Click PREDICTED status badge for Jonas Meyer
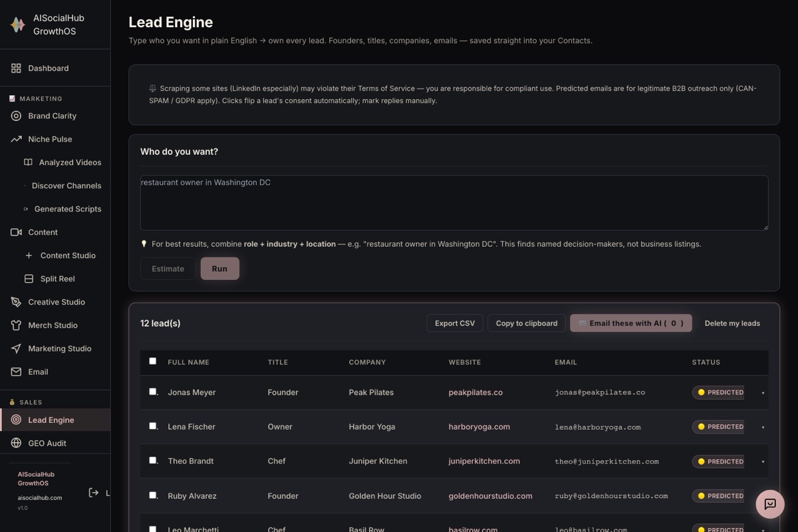Viewport: 798px width, 532px height. point(719,392)
